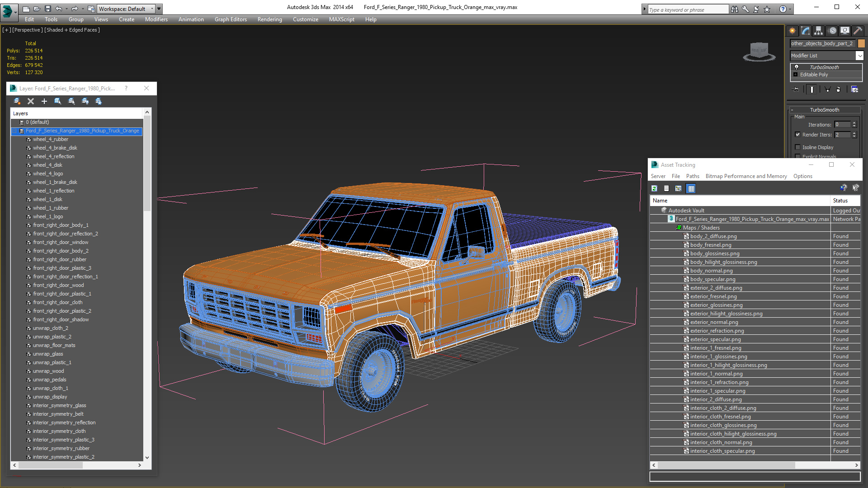Click the Undo arrow icon
This screenshot has height=488, width=868.
pyautogui.click(x=59, y=9)
